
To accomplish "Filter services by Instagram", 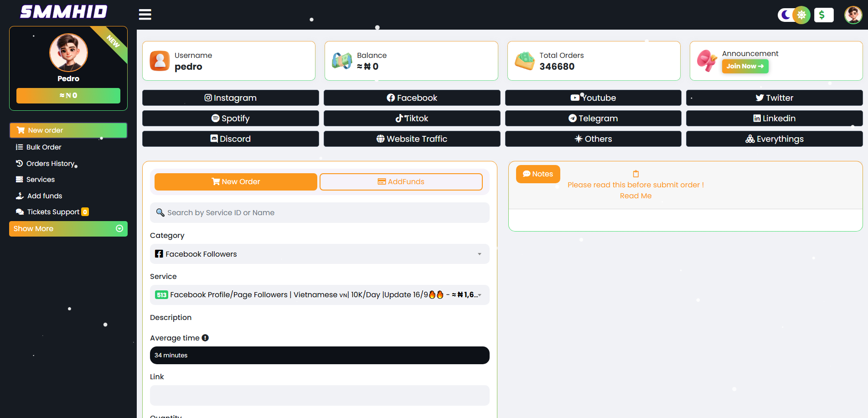I will click(x=230, y=98).
